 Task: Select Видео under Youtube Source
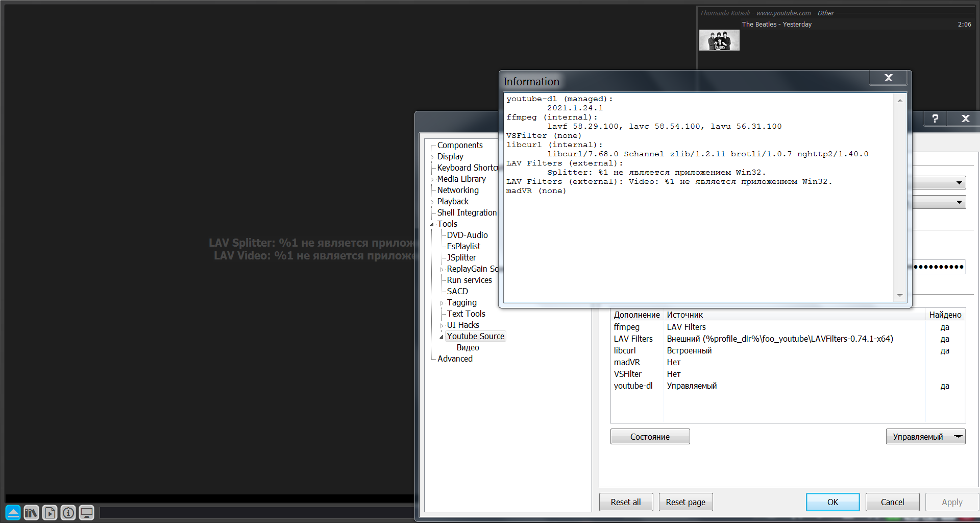(x=468, y=347)
